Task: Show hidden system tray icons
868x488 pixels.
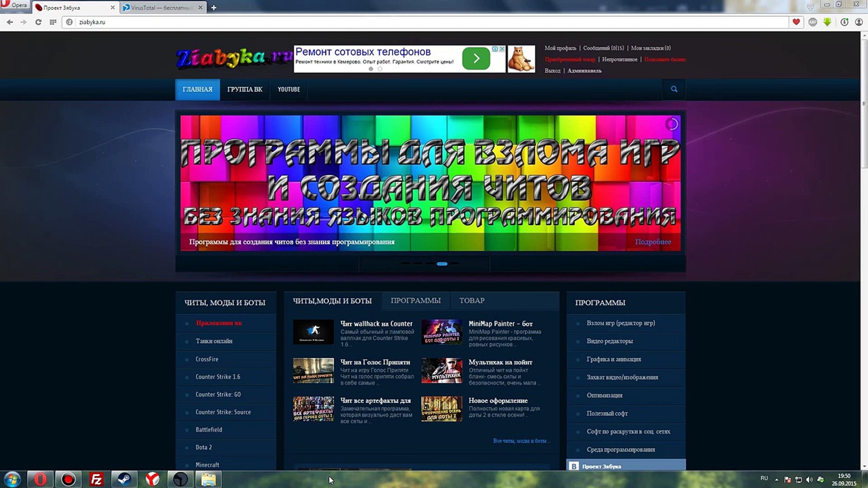Action: (x=777, y=479)
